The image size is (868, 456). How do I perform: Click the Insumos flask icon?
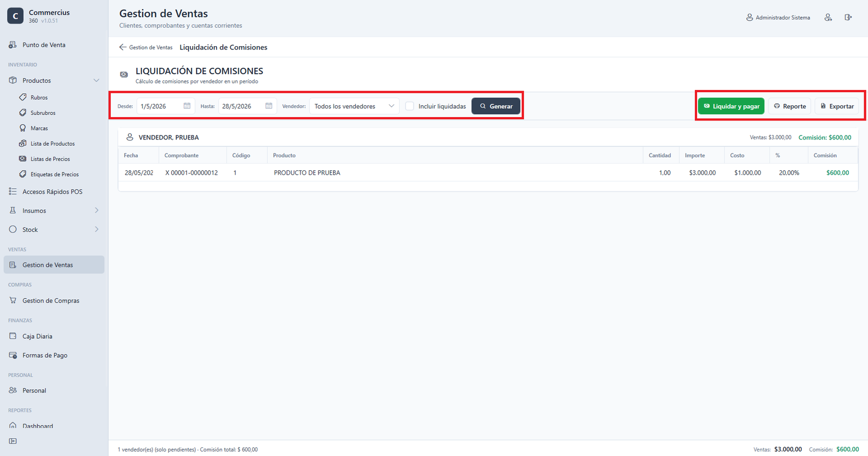coord(13,210)
